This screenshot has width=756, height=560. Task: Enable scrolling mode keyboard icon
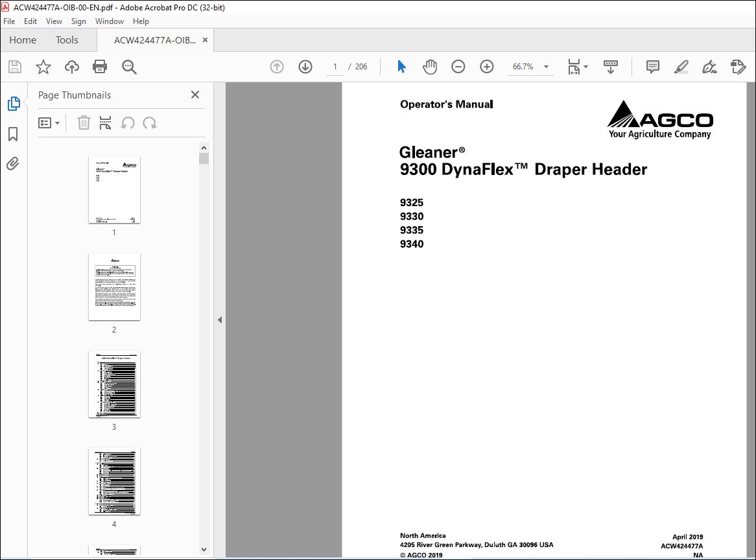click(x=610, y=67)
